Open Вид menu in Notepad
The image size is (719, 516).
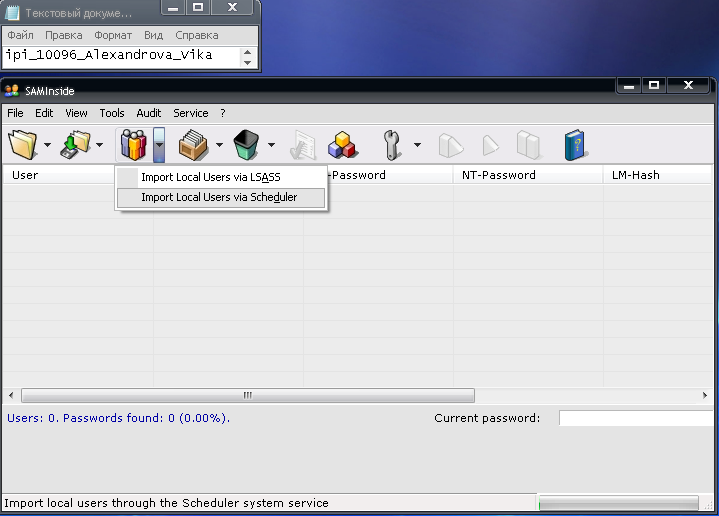[153, 35]
